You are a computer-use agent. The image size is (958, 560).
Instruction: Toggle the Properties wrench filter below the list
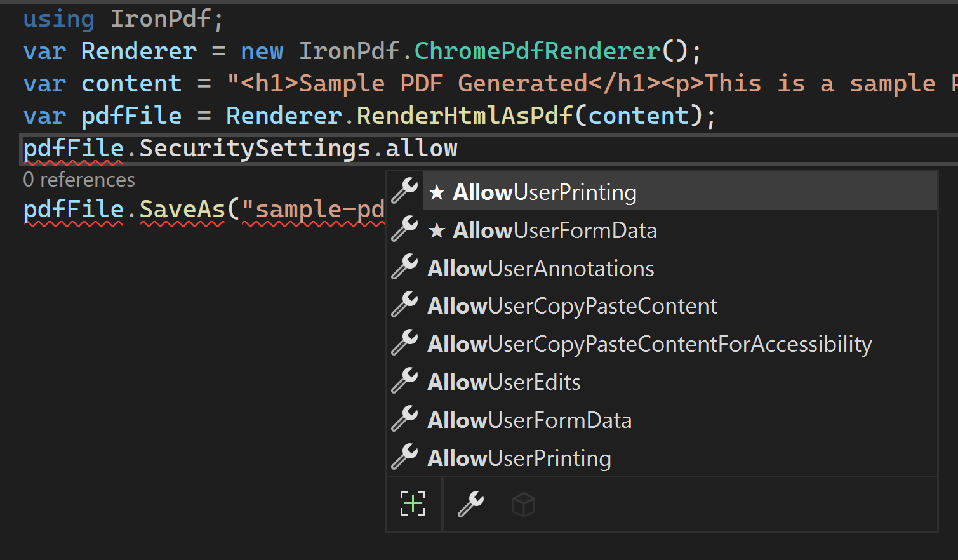click(469, 503)
